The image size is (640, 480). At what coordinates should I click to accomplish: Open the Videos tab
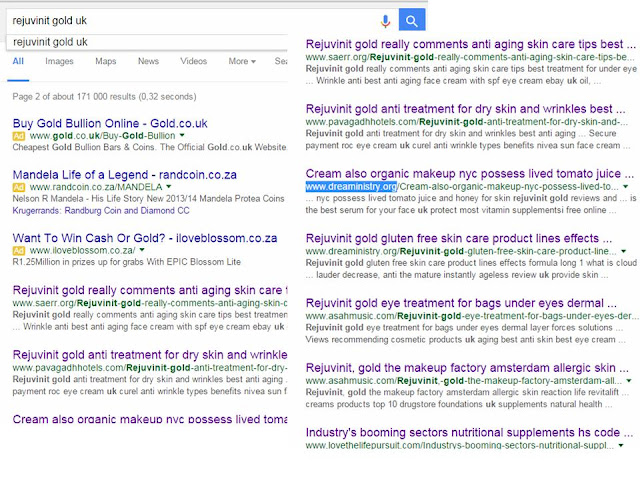[193, 61]
